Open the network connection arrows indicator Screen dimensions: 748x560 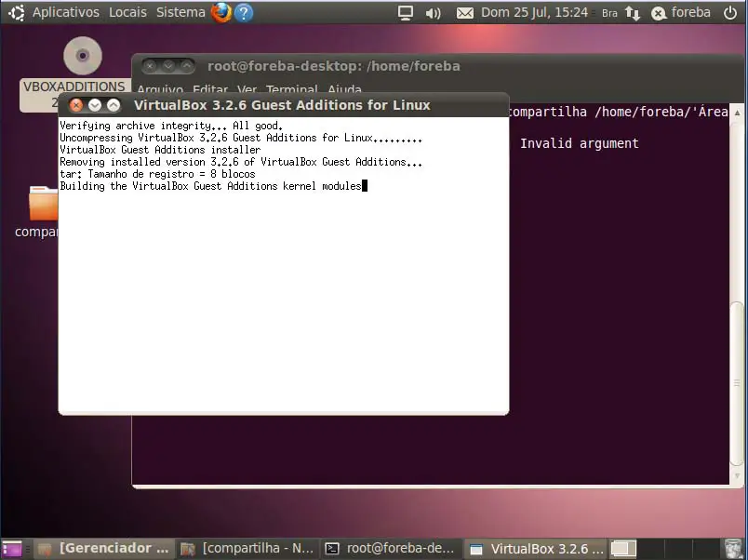pyautogui.click(x=633, y=13)
